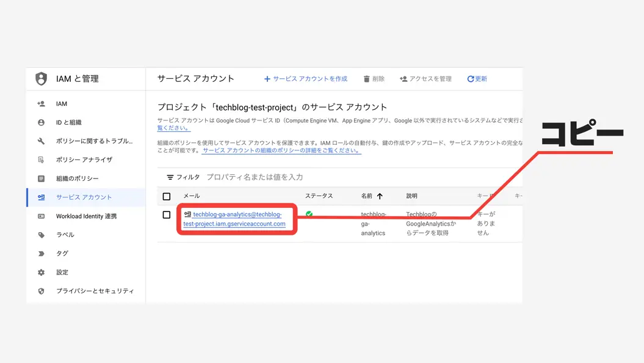
Task: Click the IAM person-add sidebar icon
Action: 41,104
